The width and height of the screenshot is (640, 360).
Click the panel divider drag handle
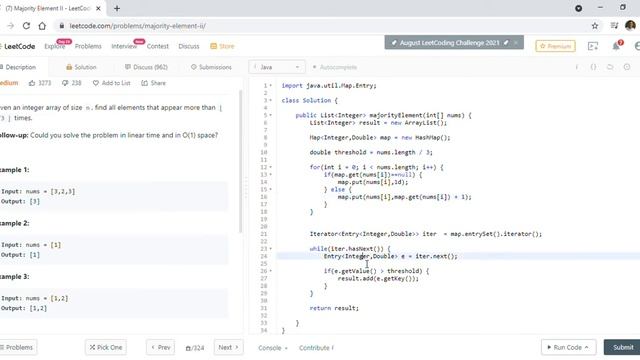click(246, 189)
